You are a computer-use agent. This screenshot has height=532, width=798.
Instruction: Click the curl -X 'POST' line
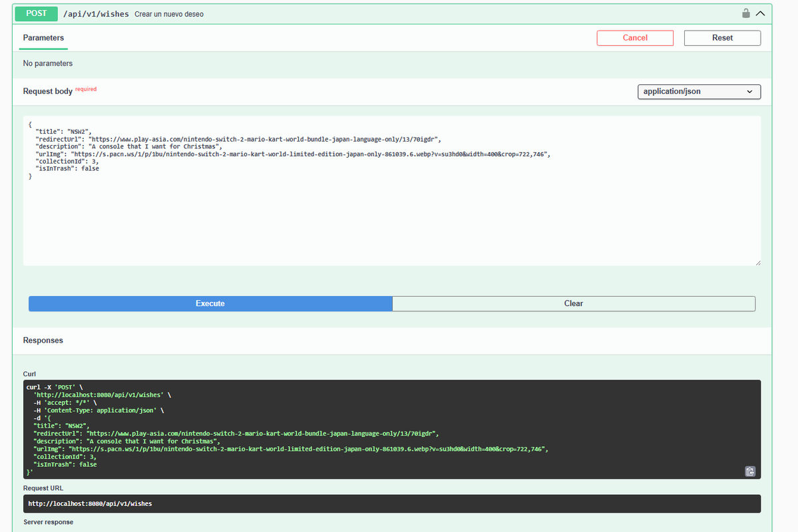(x=55, y=387)
